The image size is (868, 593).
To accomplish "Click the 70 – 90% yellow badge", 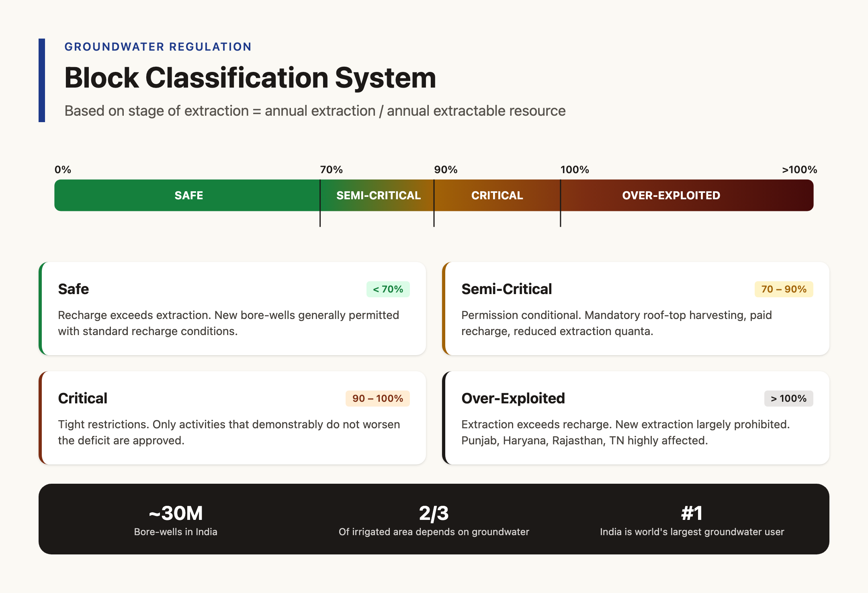I will tap(784, 289).
